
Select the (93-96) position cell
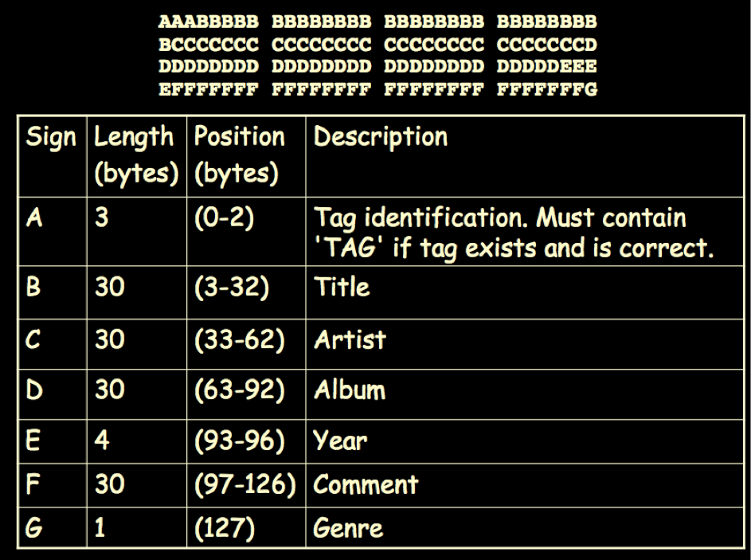[246, 441]
